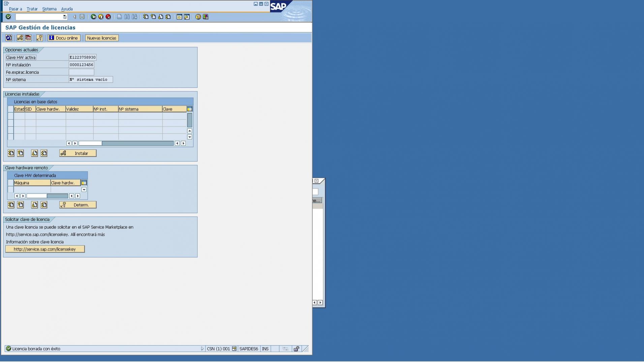Click last-page icon under Clave HW determinada table

(x=44, y=205)
